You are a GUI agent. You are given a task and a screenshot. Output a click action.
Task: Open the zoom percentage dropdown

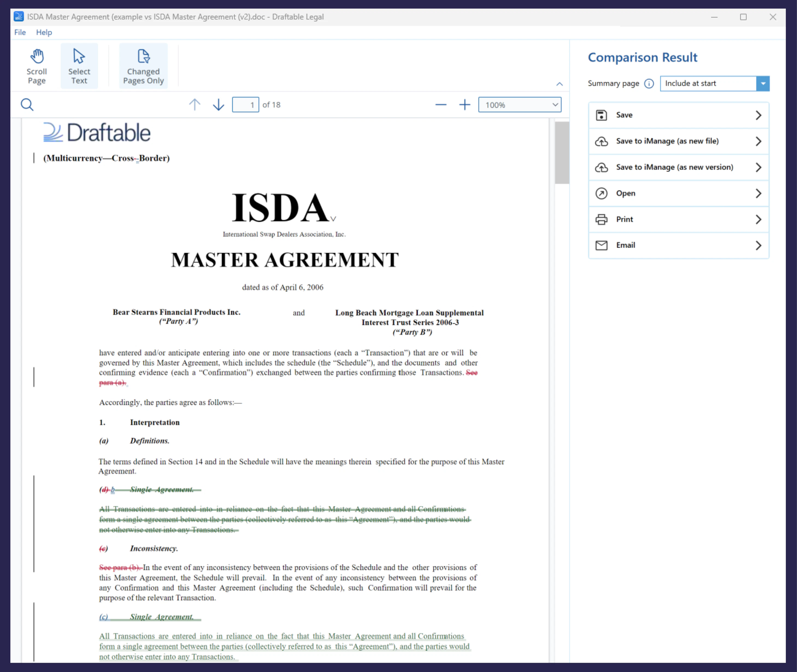click(555, 104)
